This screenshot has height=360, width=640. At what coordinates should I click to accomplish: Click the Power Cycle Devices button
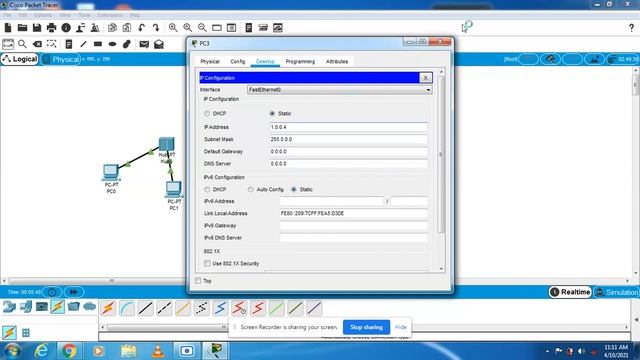[x=52, y=292]
